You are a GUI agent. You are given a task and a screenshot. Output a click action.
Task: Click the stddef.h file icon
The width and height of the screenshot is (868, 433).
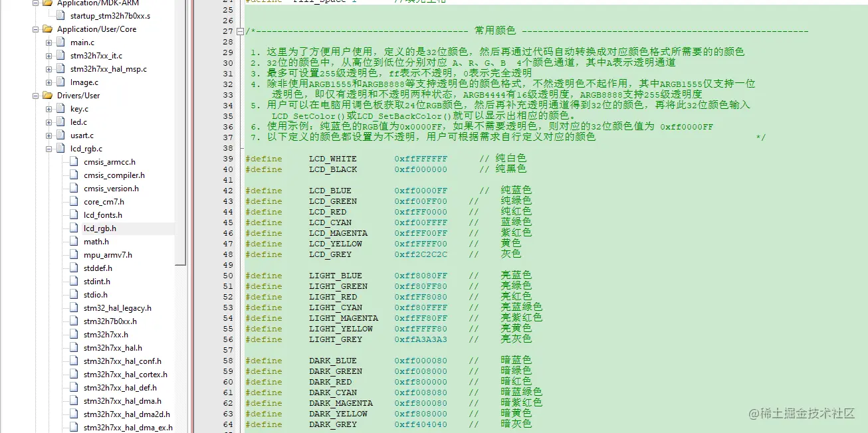point(74,268)
